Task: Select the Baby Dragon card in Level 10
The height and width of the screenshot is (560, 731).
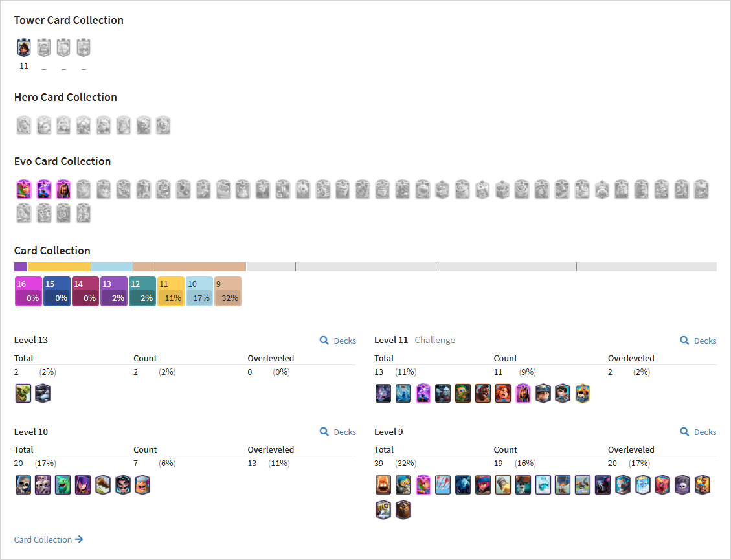Action: 63,485
